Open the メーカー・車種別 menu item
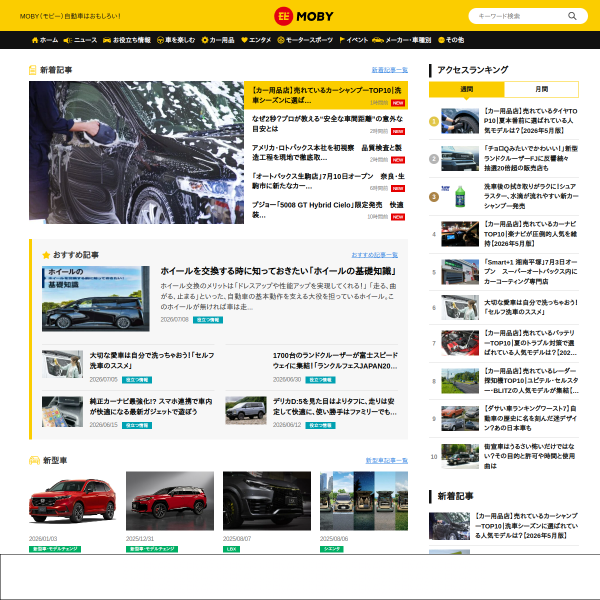 pos(401,40)
